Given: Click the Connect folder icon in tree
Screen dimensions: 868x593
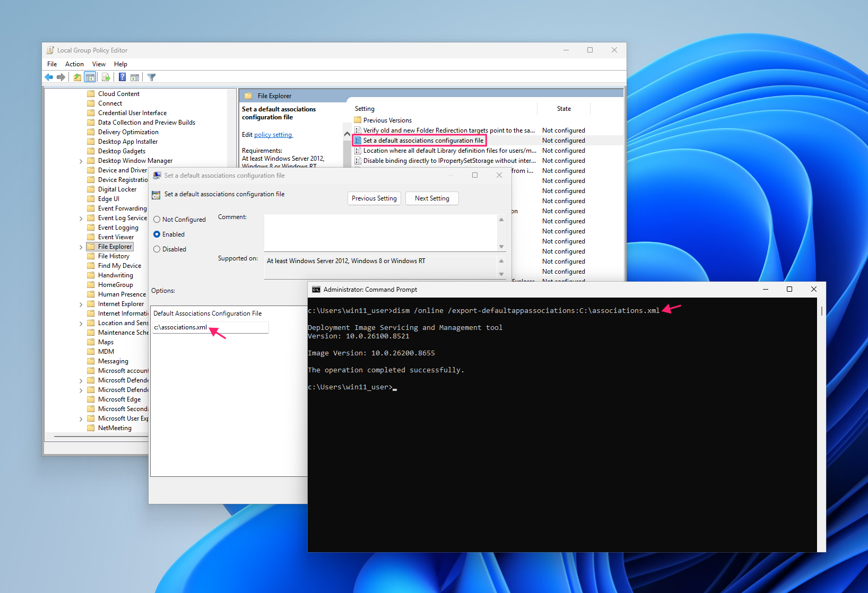Looking at the screenshot, I should tap(91, 103).
